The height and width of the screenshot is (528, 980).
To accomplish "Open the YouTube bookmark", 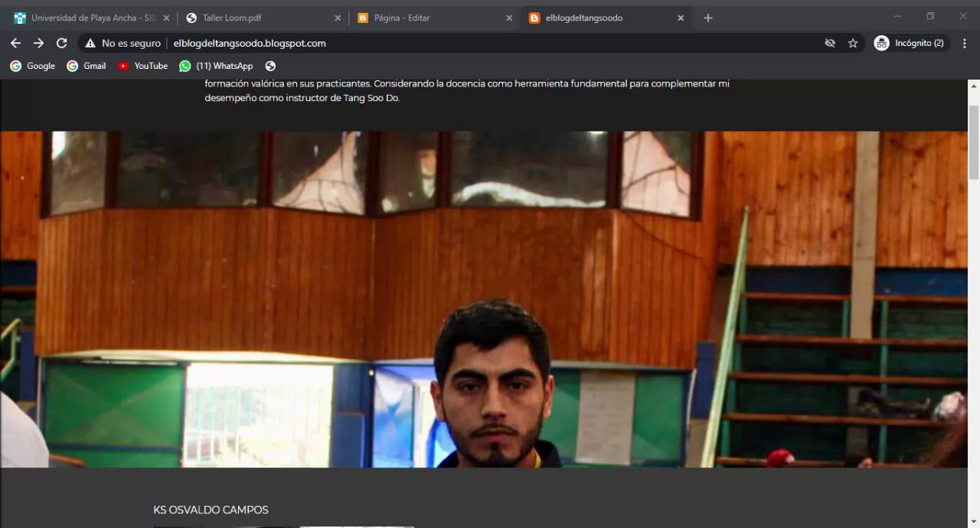I will [x=142, y=66].
